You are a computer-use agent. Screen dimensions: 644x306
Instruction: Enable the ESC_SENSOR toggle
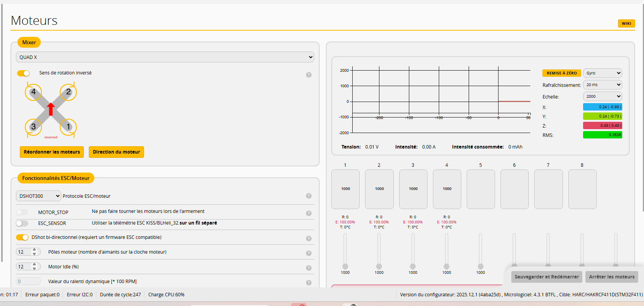pos(22,223)
